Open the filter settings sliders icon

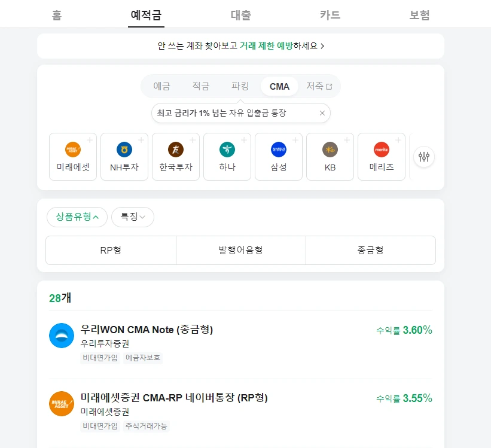click(424, 157)
